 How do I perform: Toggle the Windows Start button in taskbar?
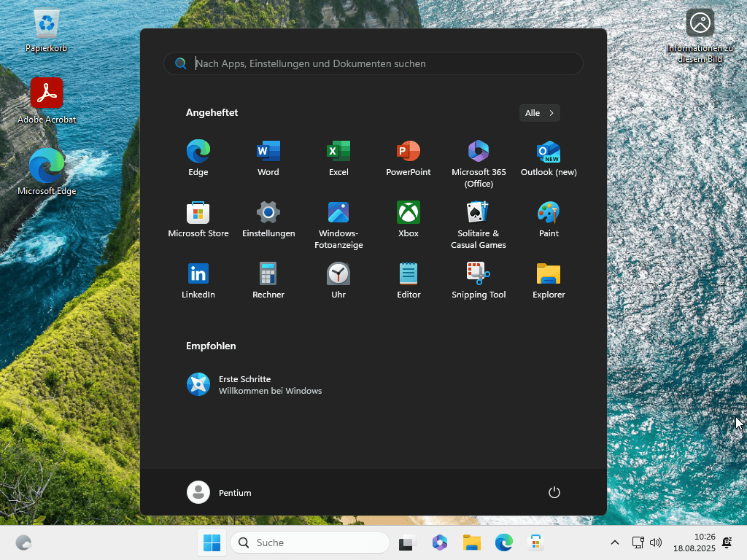(212, 542)
